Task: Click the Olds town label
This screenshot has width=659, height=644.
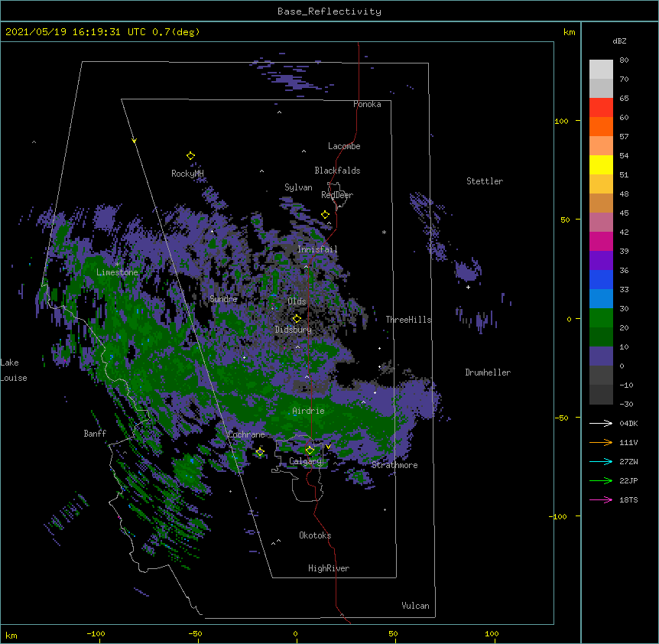Action: tap(297, 301)
